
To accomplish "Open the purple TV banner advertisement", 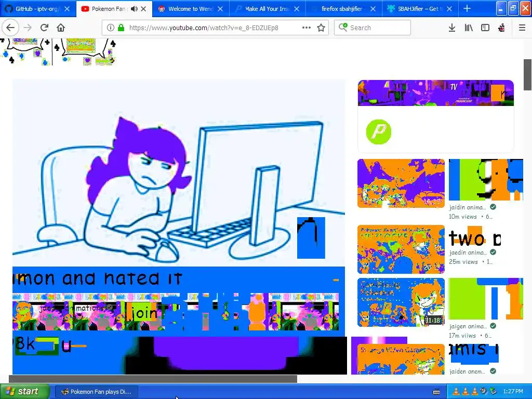I will (436, 93).
